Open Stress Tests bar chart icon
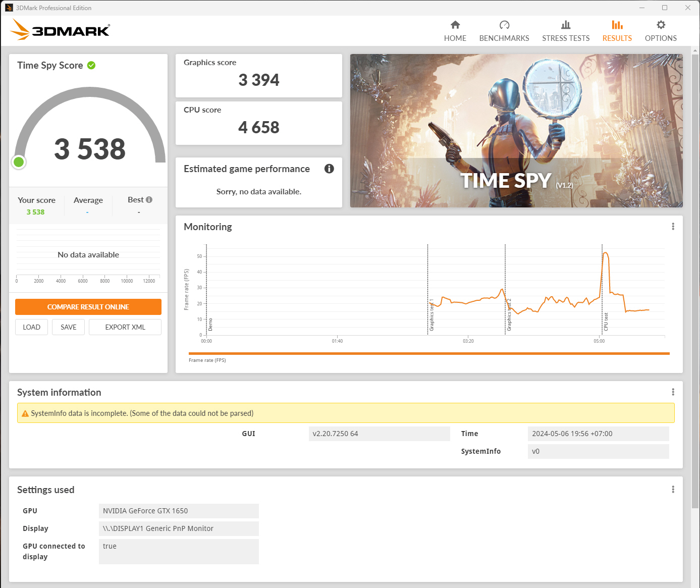Screen dimensions: 700x588 point(565,25)
